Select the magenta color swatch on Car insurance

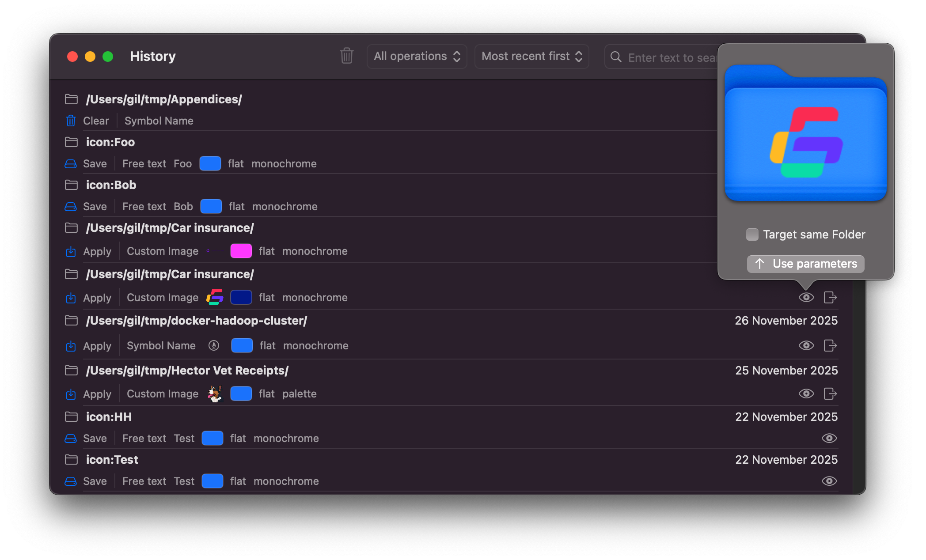[x=241, y=251]
